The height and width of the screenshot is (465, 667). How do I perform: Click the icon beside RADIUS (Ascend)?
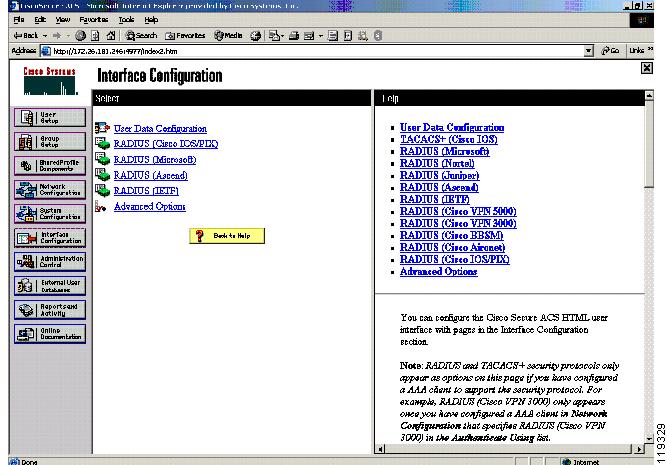(102, 175)
